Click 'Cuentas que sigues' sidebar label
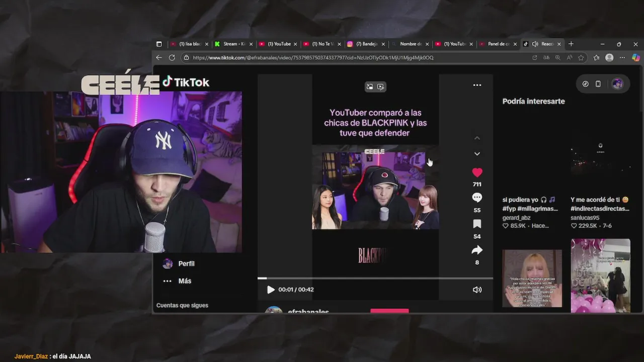The image size is (644, 362). (x=182, y=305)
